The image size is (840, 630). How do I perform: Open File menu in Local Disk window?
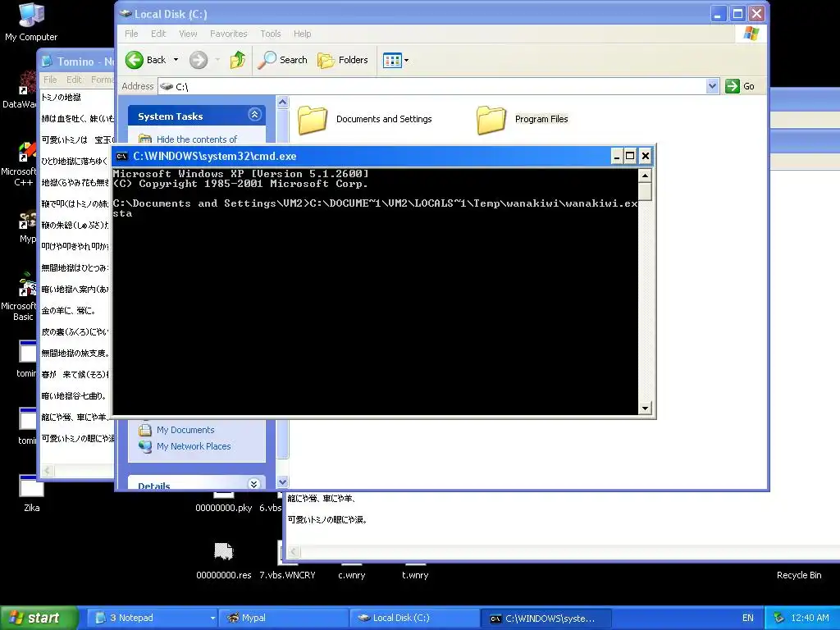(x=131, y=34)
